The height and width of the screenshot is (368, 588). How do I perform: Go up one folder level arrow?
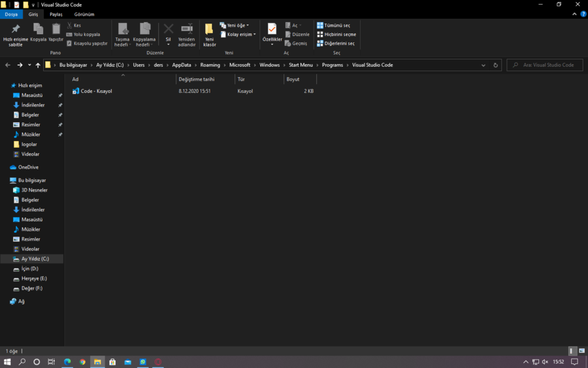click(x=38, y=65)
